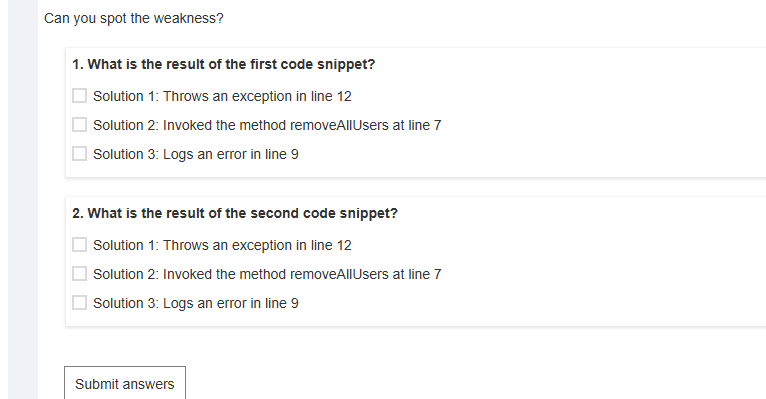
Task: Tick checkbox for question 1 Solution 1
Action: pyautogui.click(x=79, y=96)
